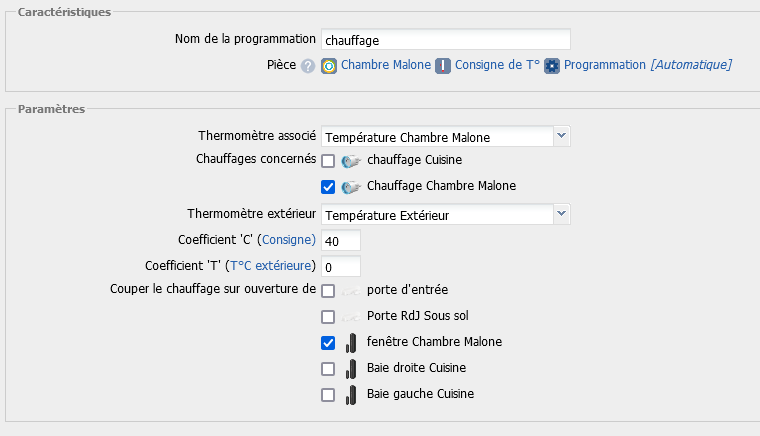Click the Coefficient 'C' input field
This screenshot has width=760, height=436.
(x=340, y=240)
